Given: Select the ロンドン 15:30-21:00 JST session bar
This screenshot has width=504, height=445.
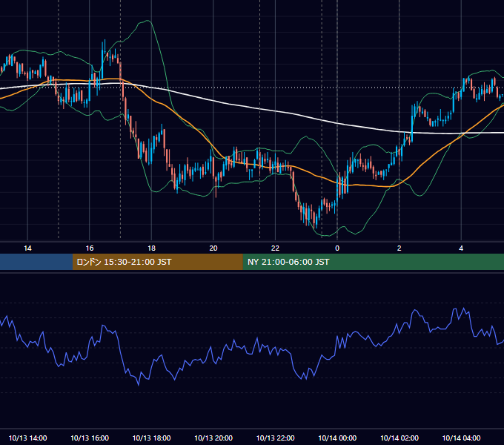Looking at the screenshot, I should coord(157,262).
